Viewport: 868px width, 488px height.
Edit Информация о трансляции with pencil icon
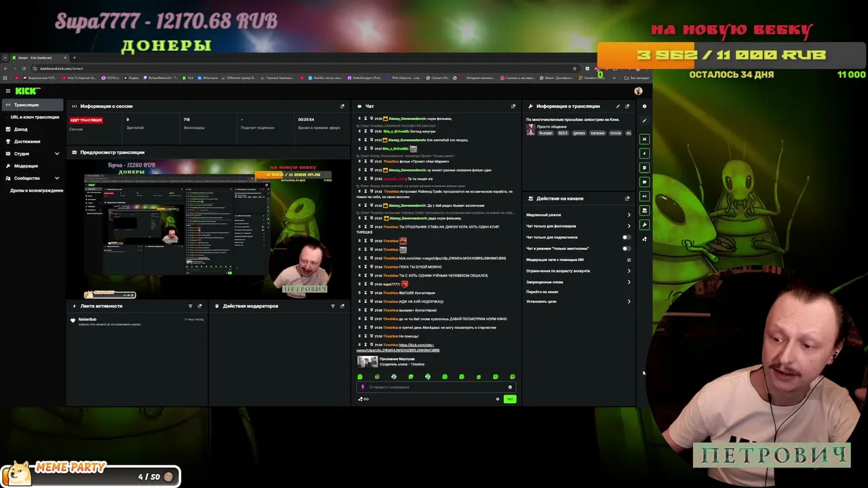[618, 106]
